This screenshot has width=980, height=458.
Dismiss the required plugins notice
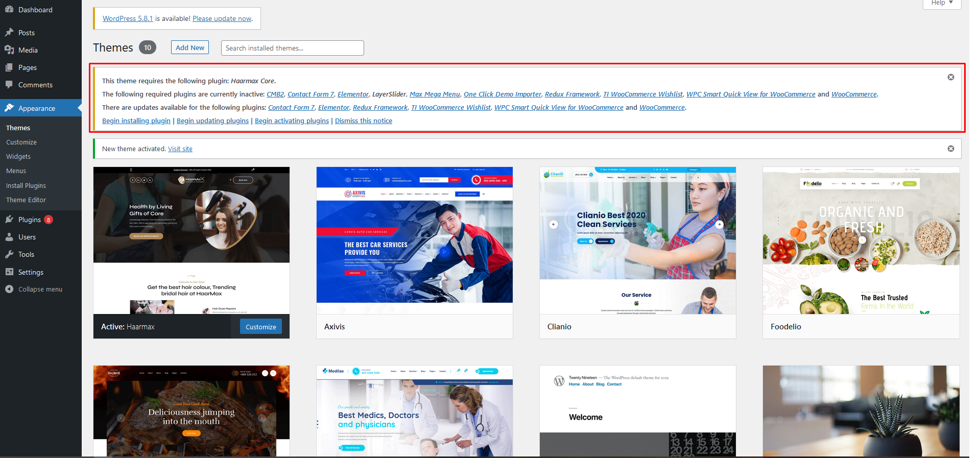pyautogui.click(x=950, y=77)
